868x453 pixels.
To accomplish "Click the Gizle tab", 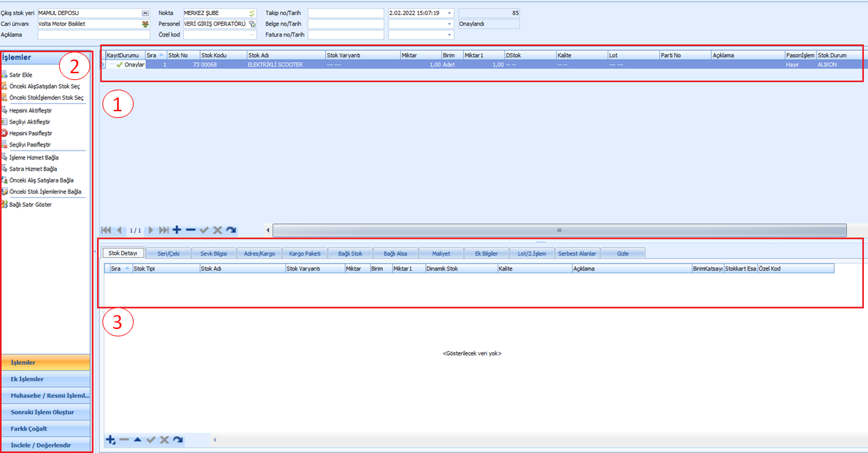I will tap(623, 254).
